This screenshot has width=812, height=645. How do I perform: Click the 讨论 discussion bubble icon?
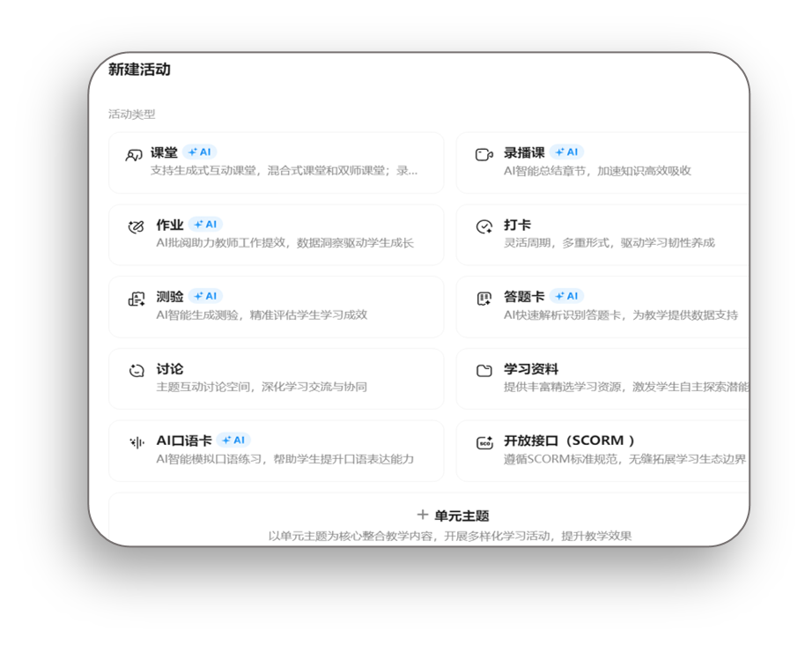137,371
